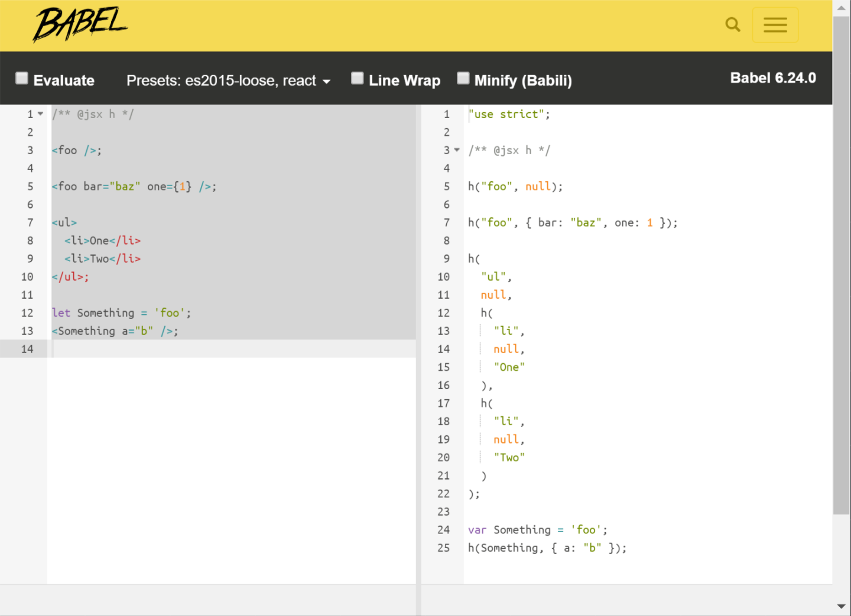Viewport: 851px width, 616px height.
Task: Collapse the fold arrow at input line 1
Action: tap(40, 114)
